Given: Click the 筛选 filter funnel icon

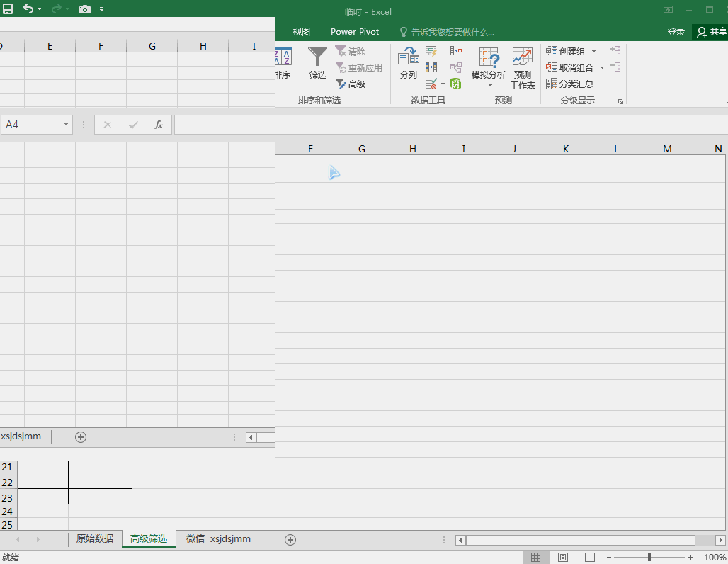Looking at the screenshot, I should pyautogui.click(x=318, y=63).
